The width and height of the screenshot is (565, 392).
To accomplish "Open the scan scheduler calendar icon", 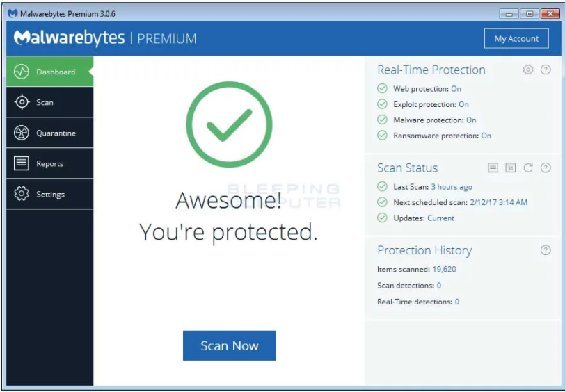I will (x=510, y=168).
